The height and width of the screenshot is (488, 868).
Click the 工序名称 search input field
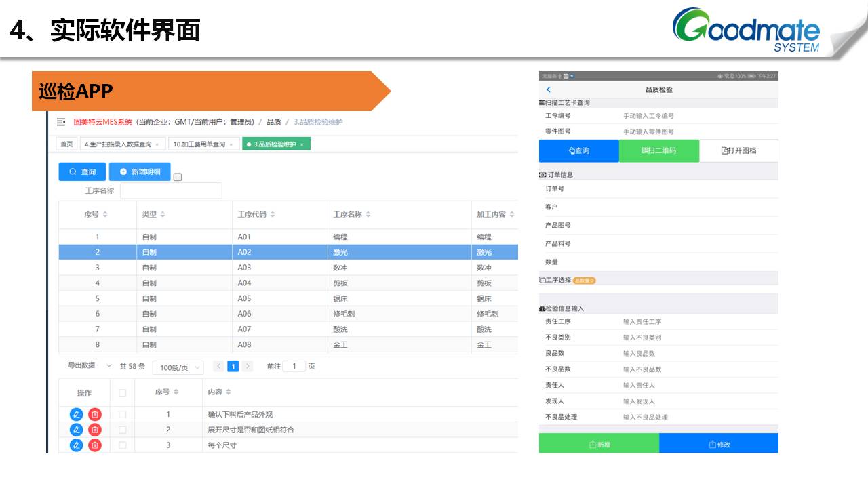[x=171, y=191]
